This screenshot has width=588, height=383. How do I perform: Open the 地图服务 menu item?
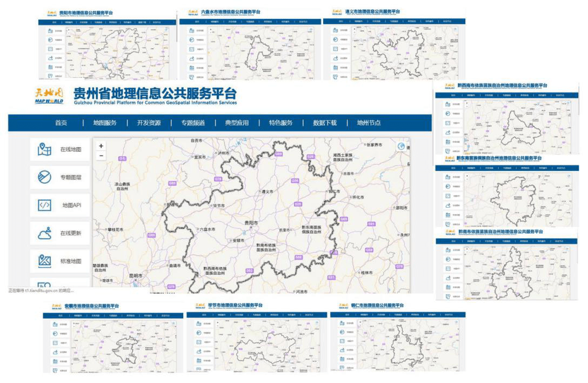pos(105,123)
